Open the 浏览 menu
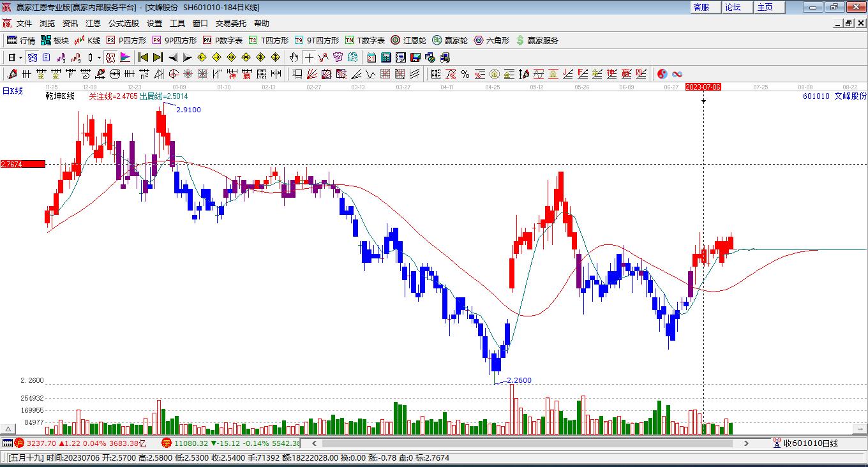868x467 pixels. coord(47,23)
